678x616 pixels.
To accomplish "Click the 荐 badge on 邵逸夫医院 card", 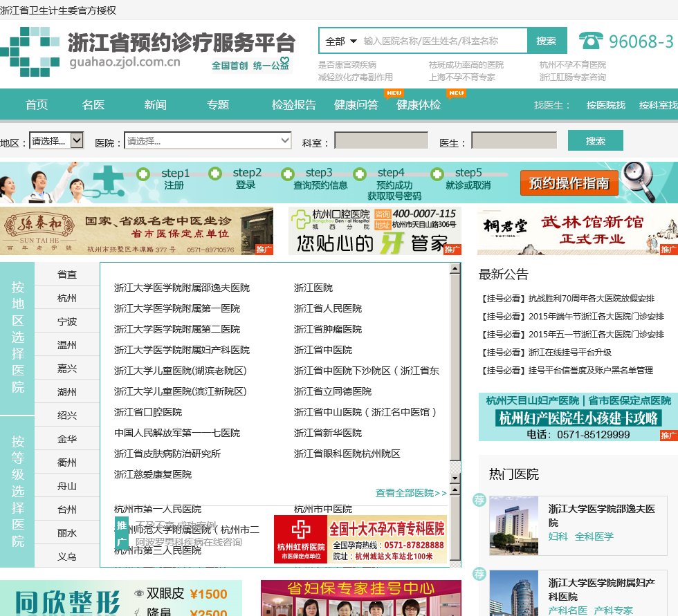I will point(479,500).
